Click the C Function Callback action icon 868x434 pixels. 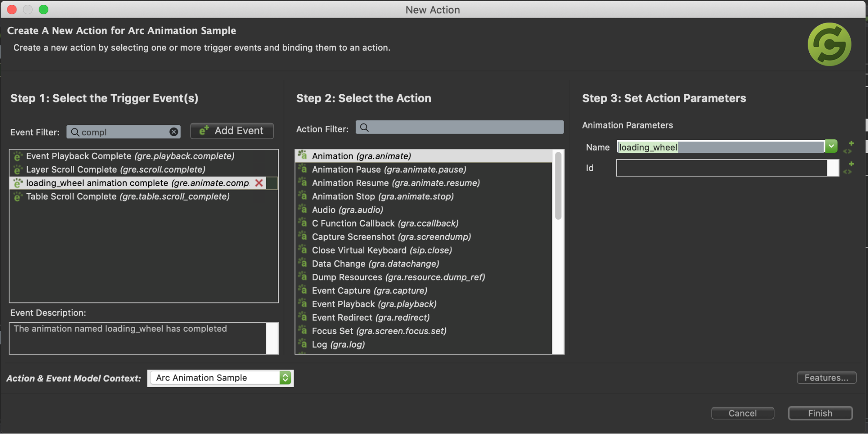(303, 222)
